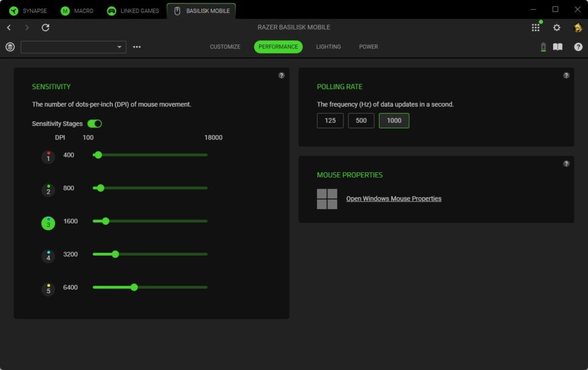588x370 pixels.
Task: Click the 3200 DPI value field
Action: coord(71,254)
